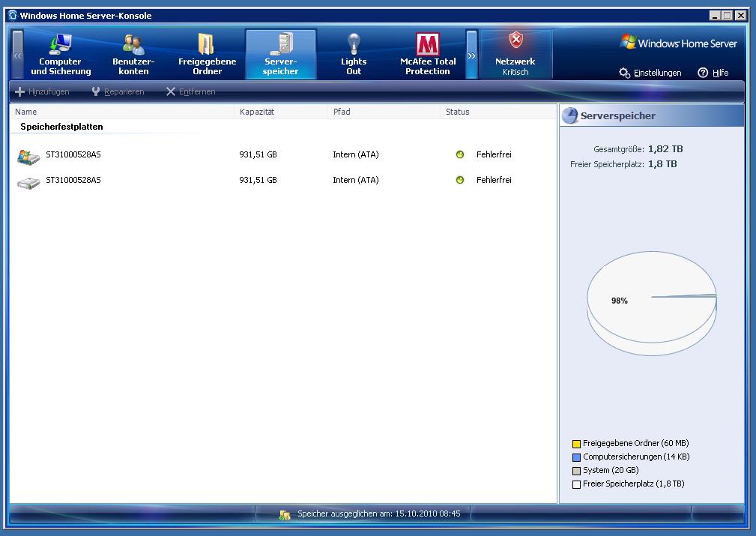Click the Serverspeicher pie chart panel icon

click(x=570, y=115)
